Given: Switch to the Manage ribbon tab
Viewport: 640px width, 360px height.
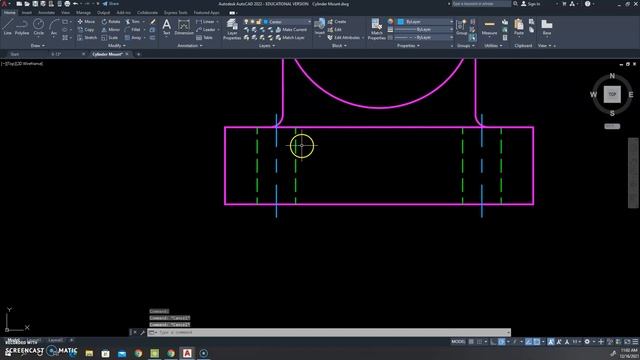Looking at the screenshot, I should pos(83,13).
